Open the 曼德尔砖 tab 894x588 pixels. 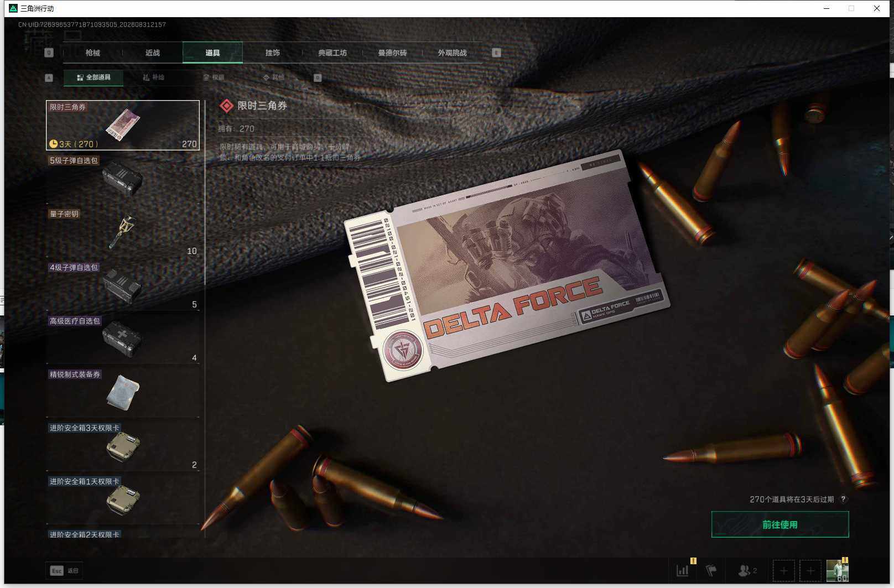392,53
